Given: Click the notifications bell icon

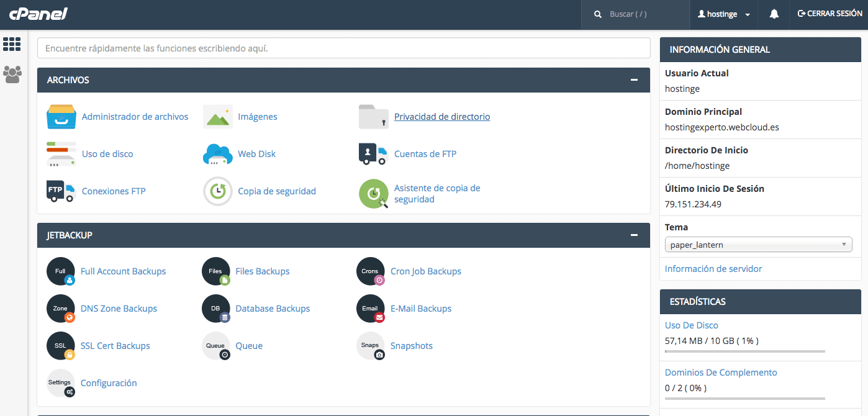Looking at the screenshot, I should pyautogui.click(x=774, y=14).
